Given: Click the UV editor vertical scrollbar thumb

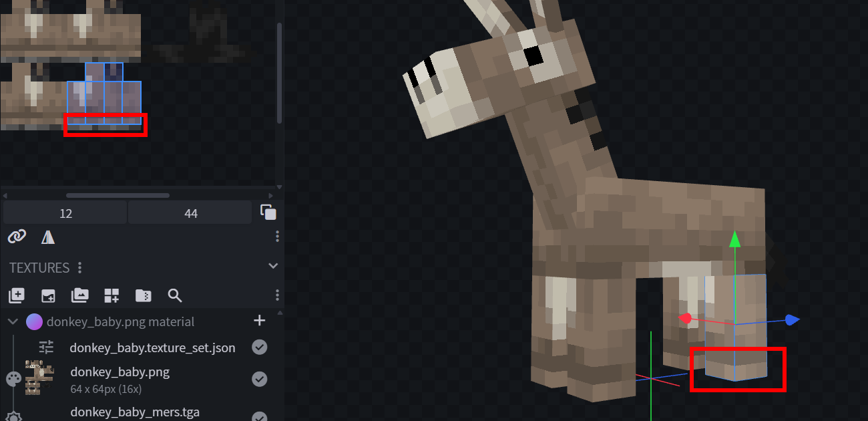Looking at the screenshot, I should pos(279,72).
